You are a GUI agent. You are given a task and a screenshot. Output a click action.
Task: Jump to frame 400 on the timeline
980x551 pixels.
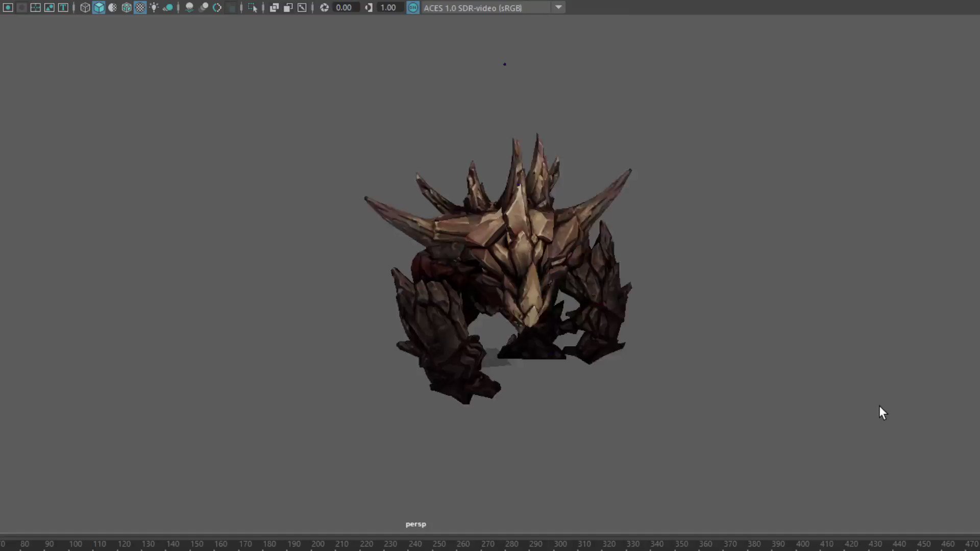point(802,544)
